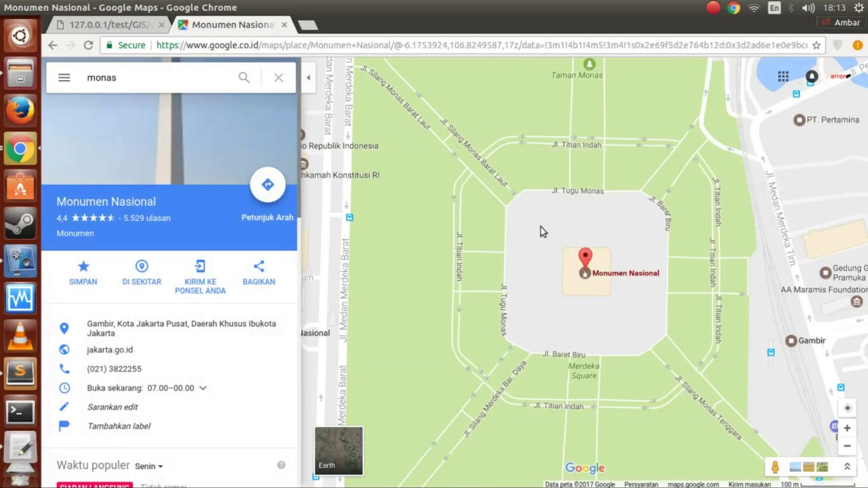Expand imagery strip double chevron
Viewport: 868px width, 488px height.
847,467
